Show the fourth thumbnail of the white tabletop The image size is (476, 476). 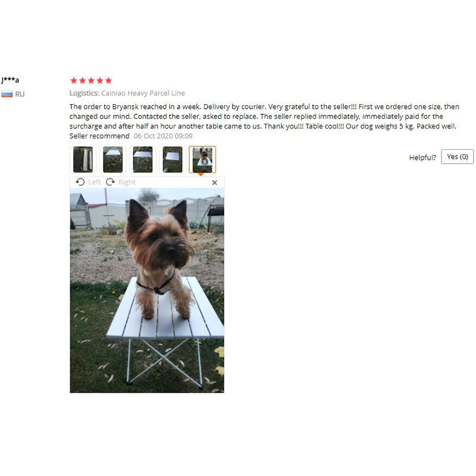pyautogui.click(x=173, y=159)
